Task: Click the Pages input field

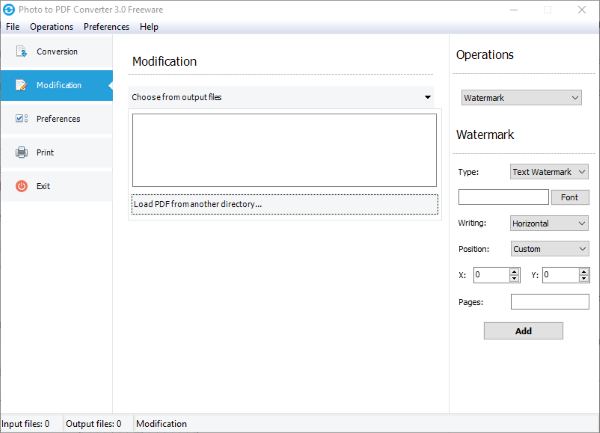Action: 549,302
